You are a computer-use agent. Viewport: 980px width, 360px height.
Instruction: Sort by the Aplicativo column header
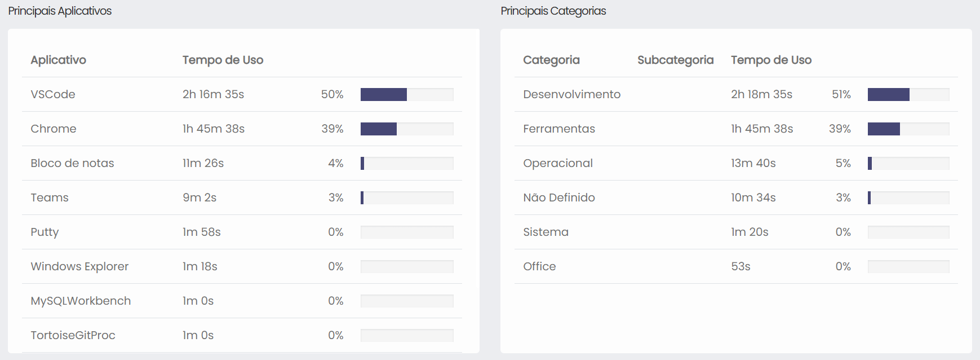pos(59,60)
